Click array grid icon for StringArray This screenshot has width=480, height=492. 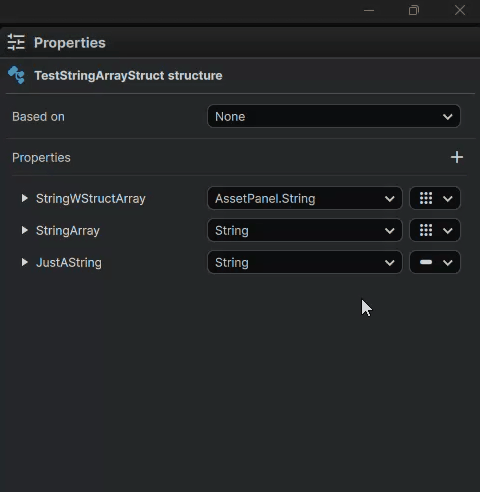(x=426, y=230)
